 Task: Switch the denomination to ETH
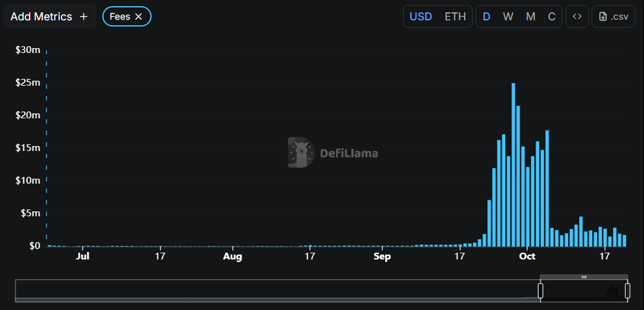tap(455, 17)
